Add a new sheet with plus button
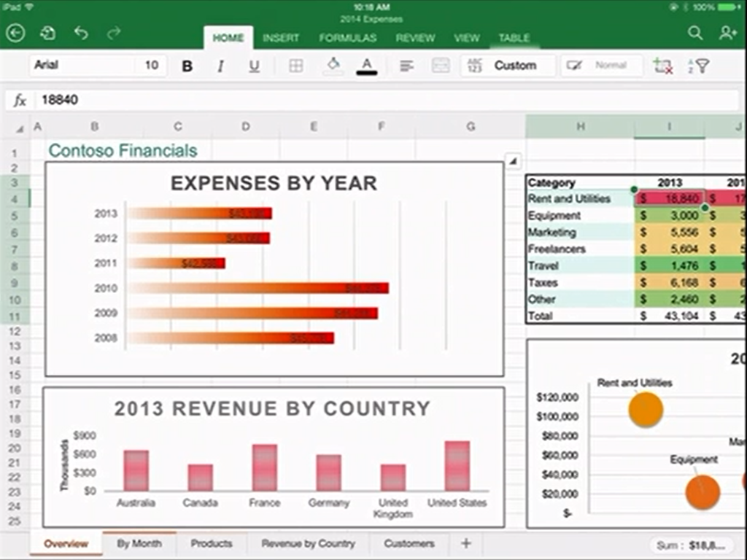 (466, 542)
